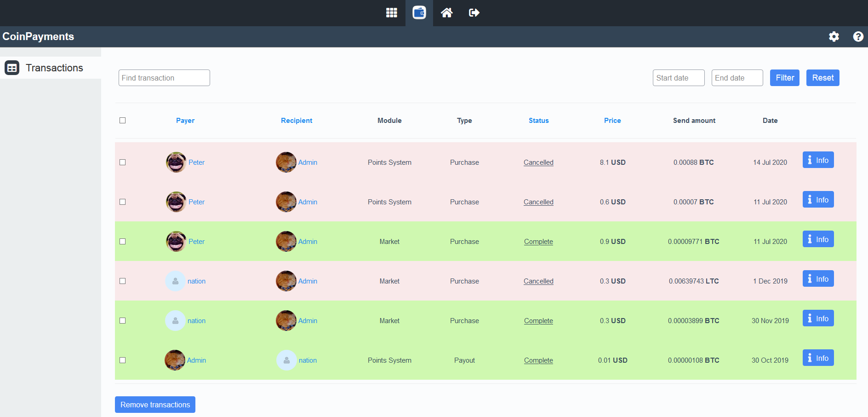
Task: Go to home via house icon
Action: pos(446,13)
